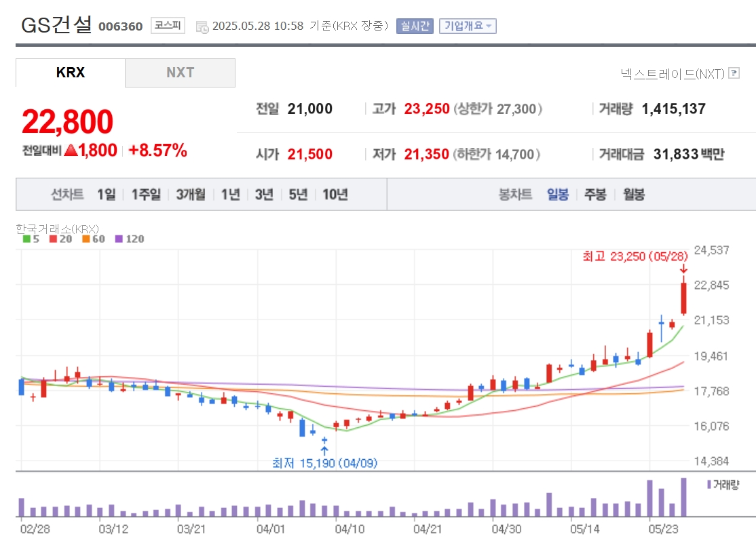756x546 pixels.
Task: Click the x-axis date 05/14
Action: coord(585,529)
